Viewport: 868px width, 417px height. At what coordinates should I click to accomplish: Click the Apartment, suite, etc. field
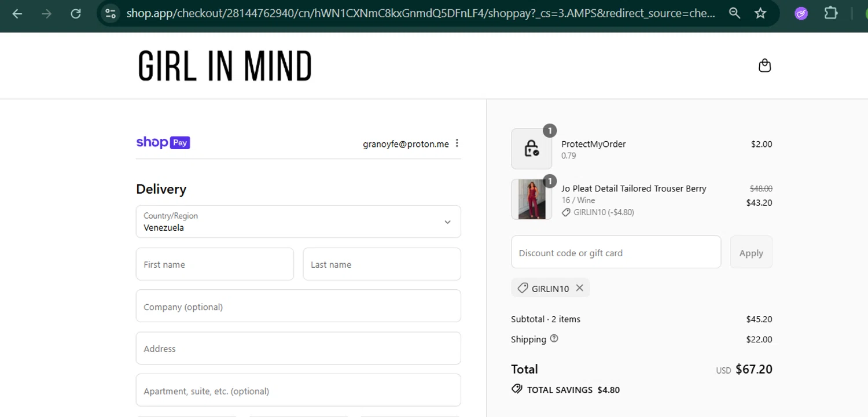[299, 390]
